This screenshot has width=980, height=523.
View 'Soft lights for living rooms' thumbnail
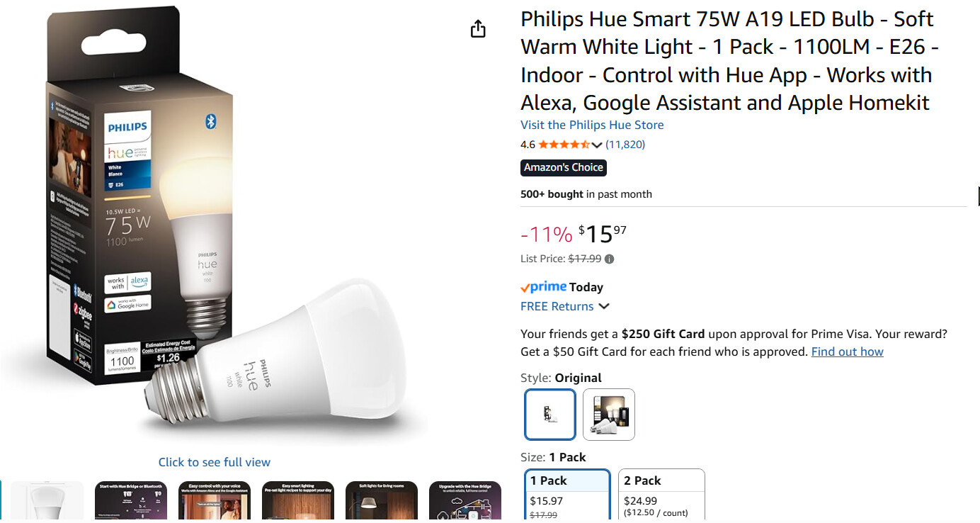[381, 502]
